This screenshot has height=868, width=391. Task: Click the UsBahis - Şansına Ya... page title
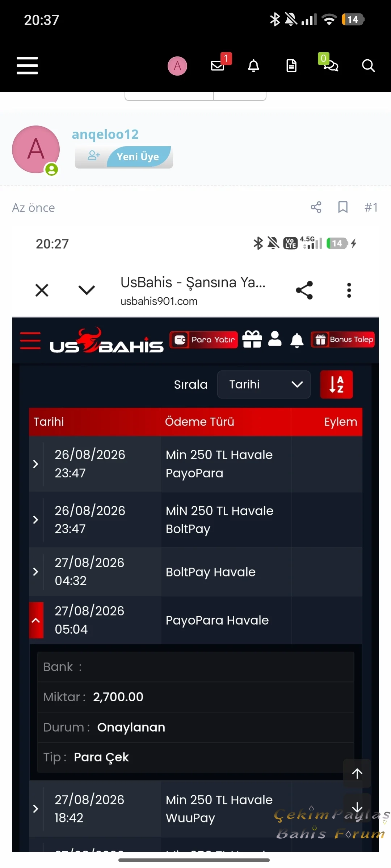[x=193, y=282]
